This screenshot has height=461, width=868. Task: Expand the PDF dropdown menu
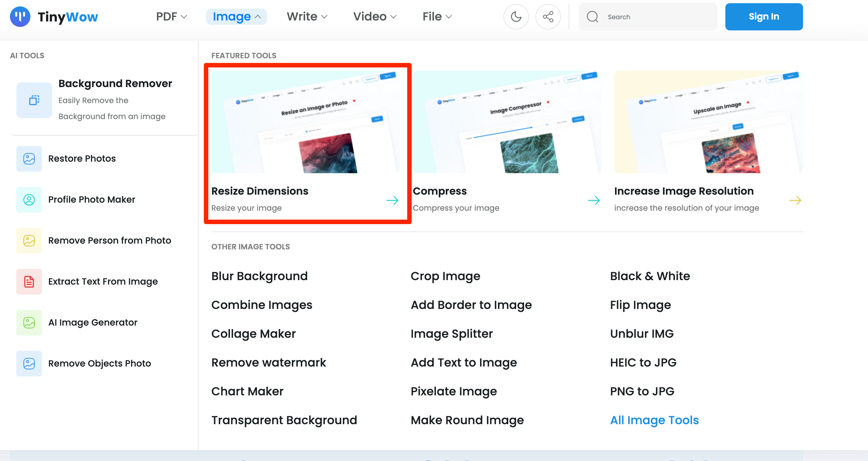click(171, 17)
